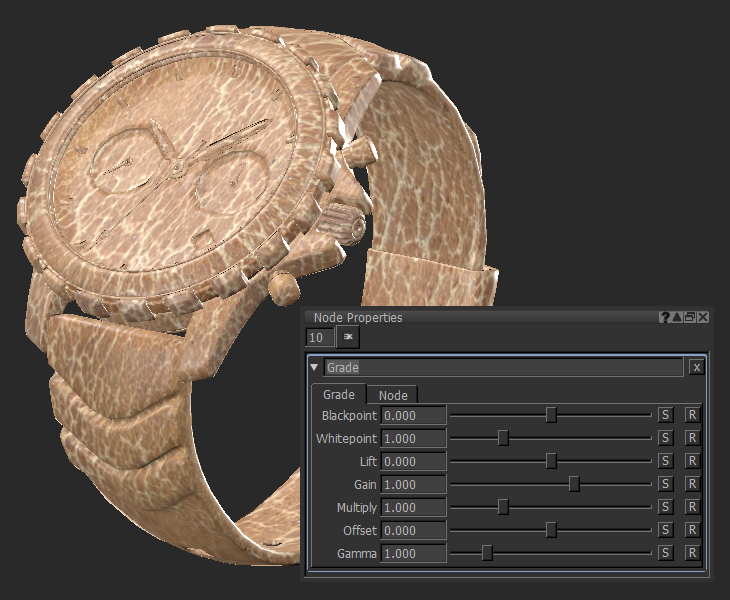Switch to the Node tab
This screenshot has width=730, height=600.
[393, 395]
